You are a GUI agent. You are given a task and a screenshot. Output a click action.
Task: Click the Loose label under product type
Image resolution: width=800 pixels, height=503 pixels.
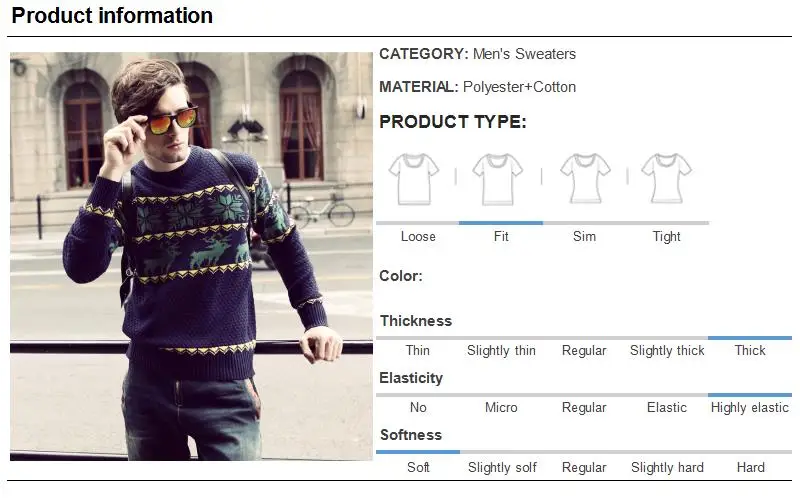pos(418,236)
